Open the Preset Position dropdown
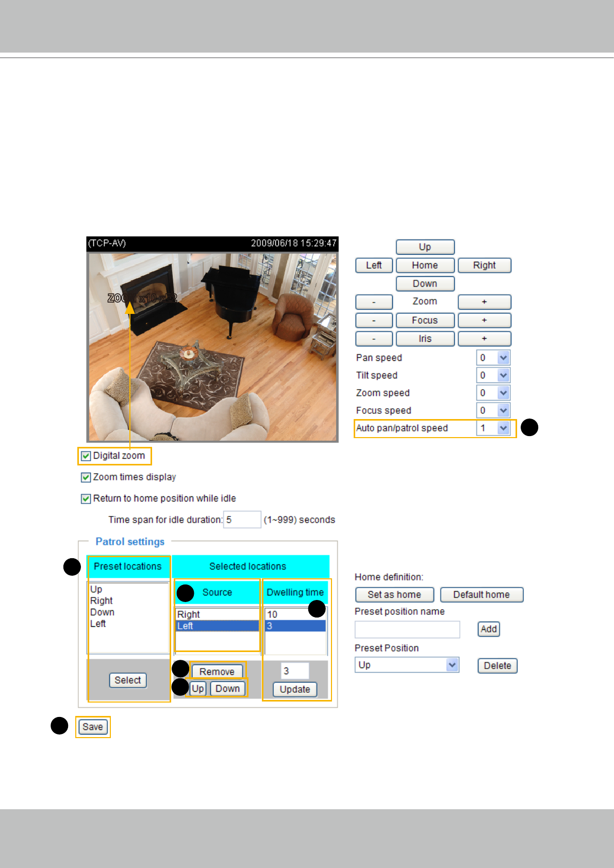This screenshot has width=614, height=868. pyautogui.click(x=407, y=665)
